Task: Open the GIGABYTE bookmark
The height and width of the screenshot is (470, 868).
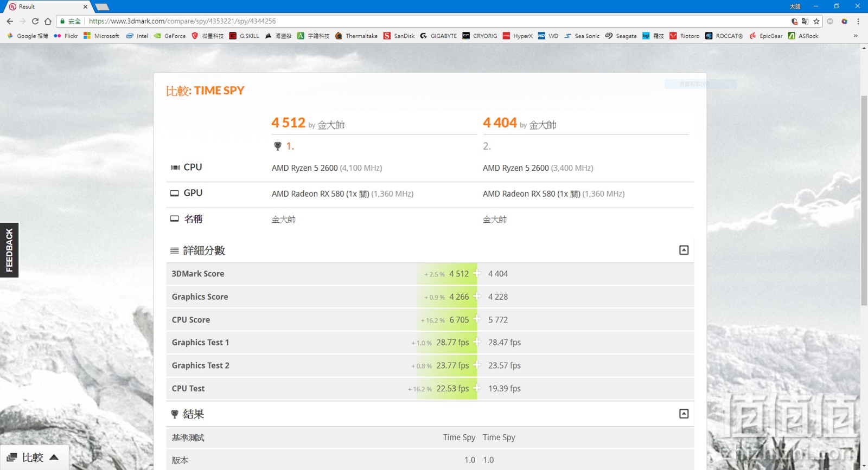Action: click(x=438, y=36)
